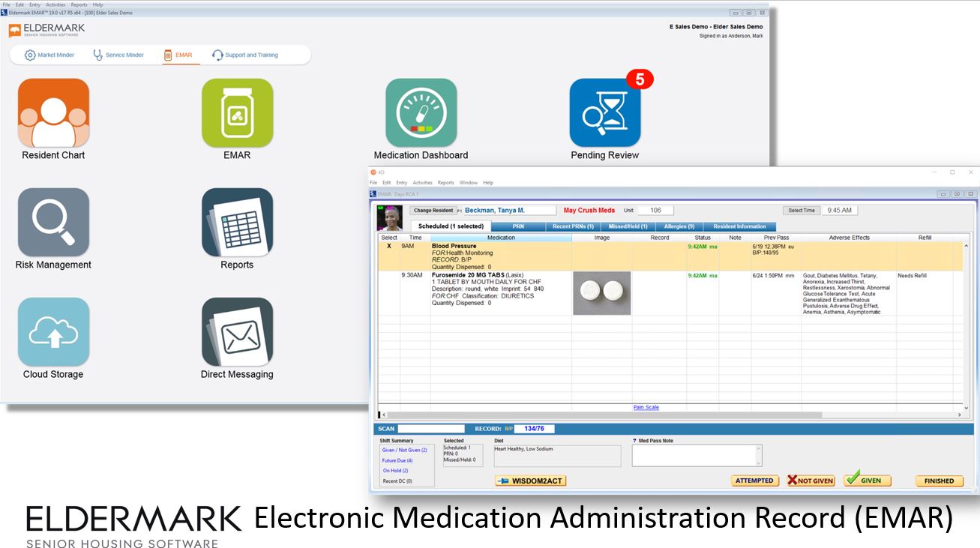This screenshot has height=548, width=980.
Task: Click the Support and Training headset icon
Action: click(217, 55)
